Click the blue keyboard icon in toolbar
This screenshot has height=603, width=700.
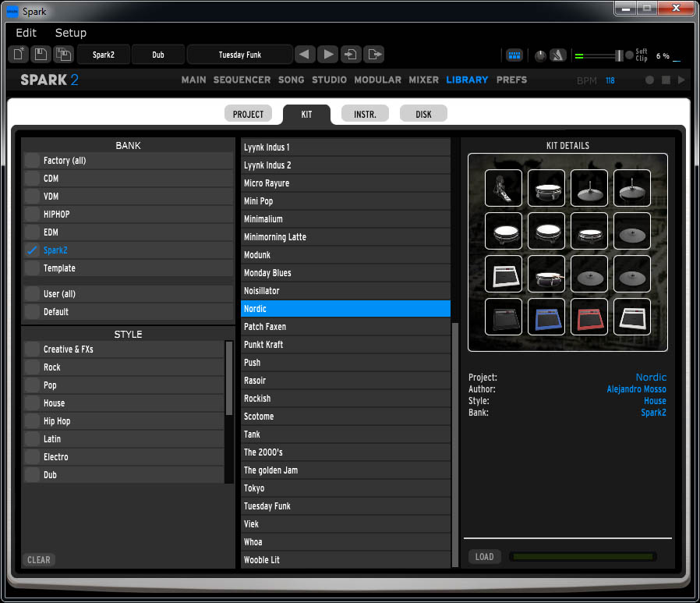514,55
